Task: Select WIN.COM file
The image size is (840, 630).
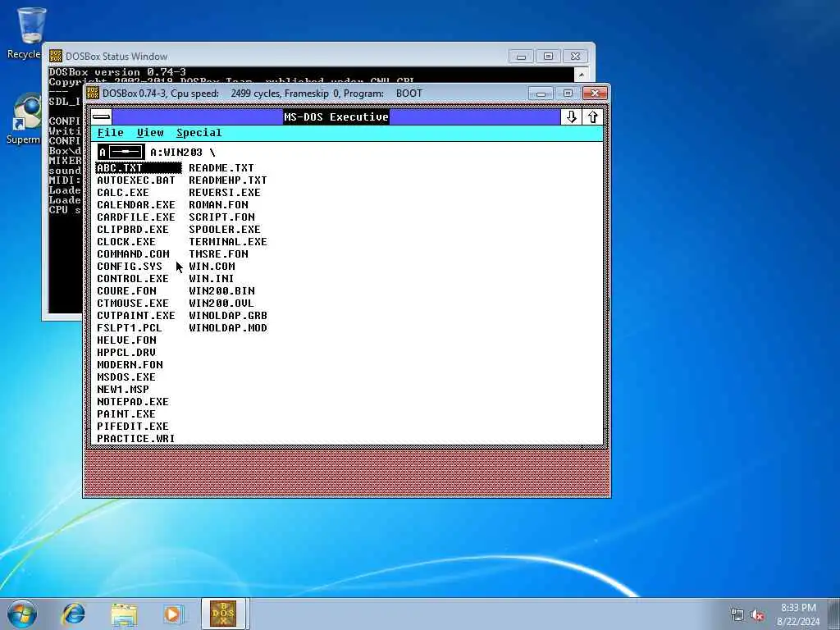Action: pos(212,267)
